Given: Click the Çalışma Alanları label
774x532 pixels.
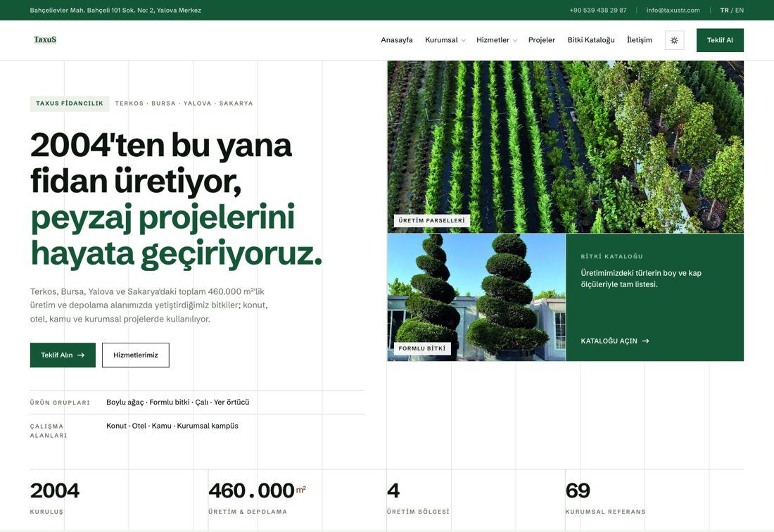Looking at the screenshot, I should (49, 431).
